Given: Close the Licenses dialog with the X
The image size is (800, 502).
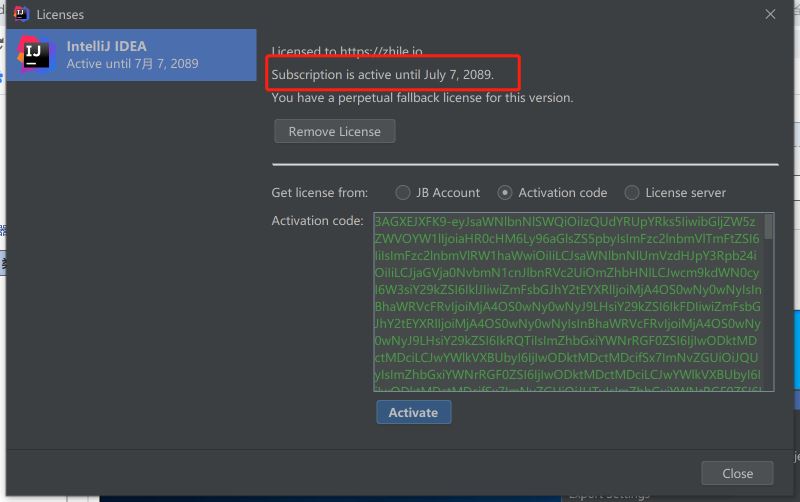Looking at the screenshot, I should click(x=770, y=14).
